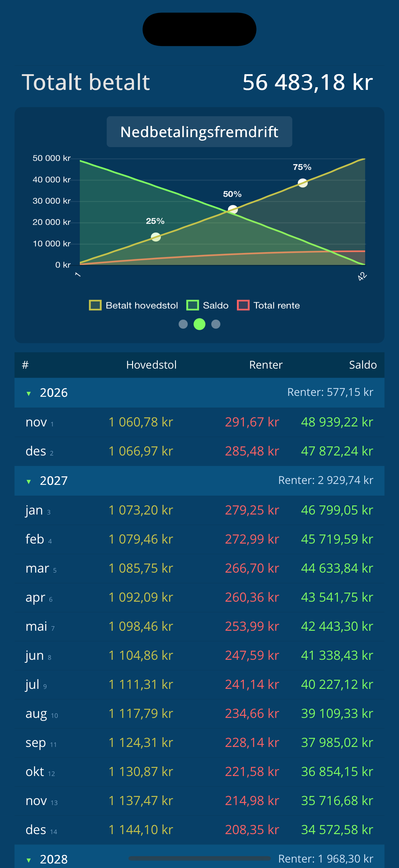Select interest value 260,36 kr

252,597
